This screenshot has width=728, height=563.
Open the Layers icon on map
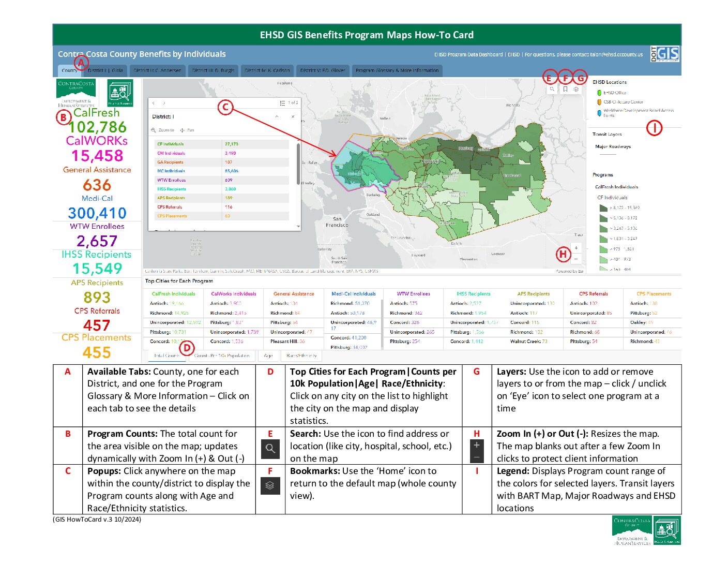[577, 89]
